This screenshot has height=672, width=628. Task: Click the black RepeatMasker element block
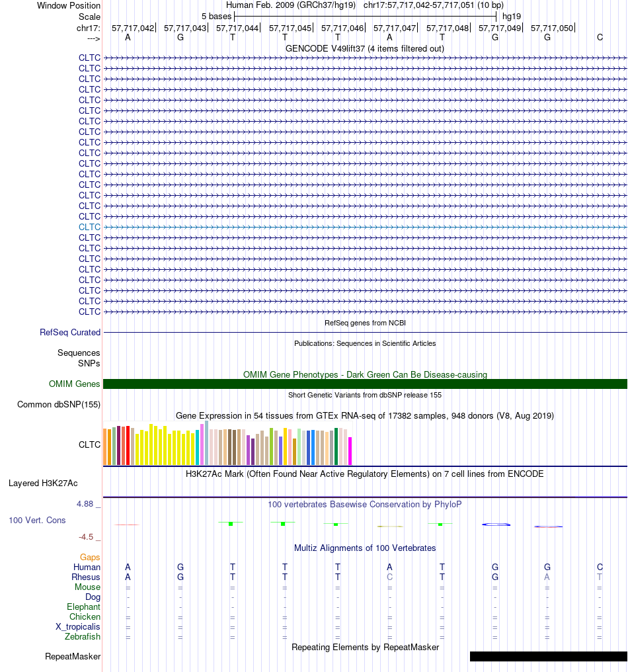click(548, 657)
